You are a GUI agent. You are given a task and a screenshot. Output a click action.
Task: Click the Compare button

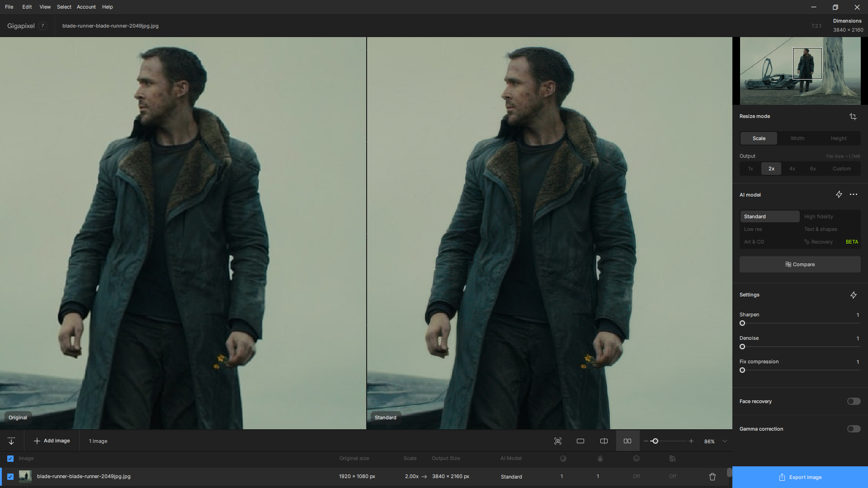click(x=800, y=264)
